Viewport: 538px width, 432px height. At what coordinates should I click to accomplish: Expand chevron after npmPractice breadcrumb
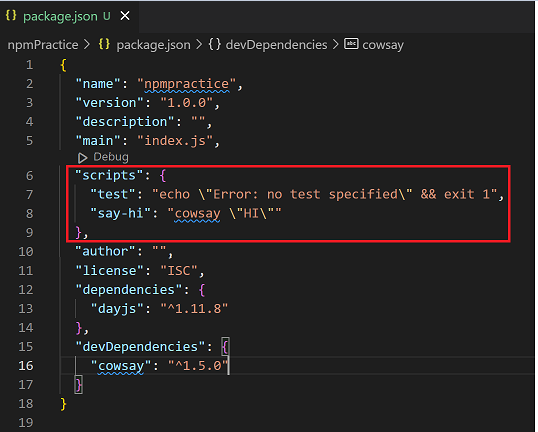[x=87, y=45]
